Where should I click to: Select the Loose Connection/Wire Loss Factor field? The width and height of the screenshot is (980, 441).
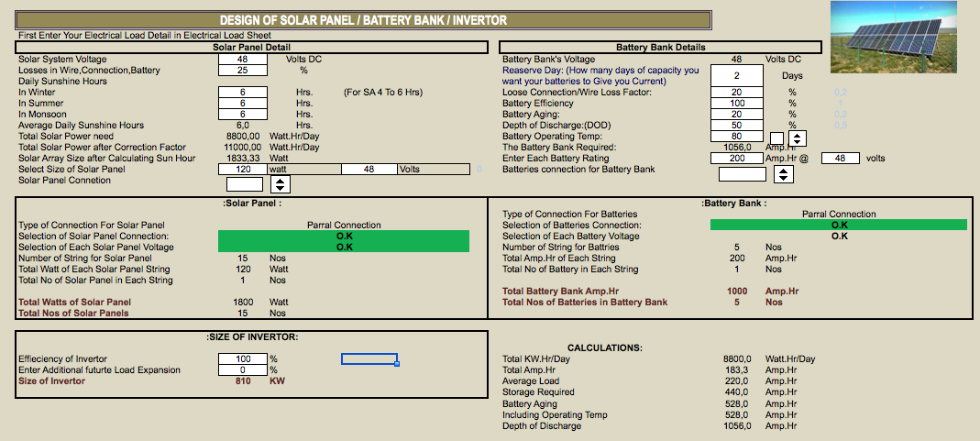pos(737,93)
